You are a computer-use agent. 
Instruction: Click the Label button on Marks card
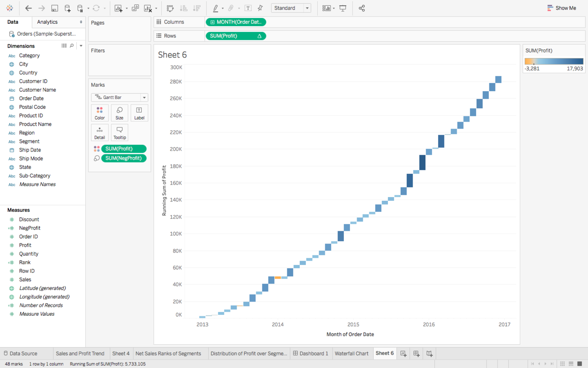pos(139,113)
